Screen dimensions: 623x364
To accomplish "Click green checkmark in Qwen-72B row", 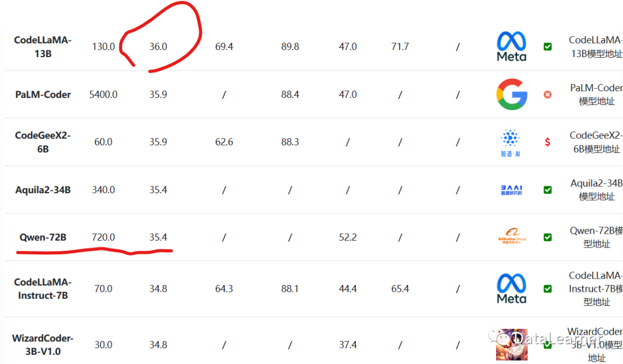I will click(x=547, y=237).
